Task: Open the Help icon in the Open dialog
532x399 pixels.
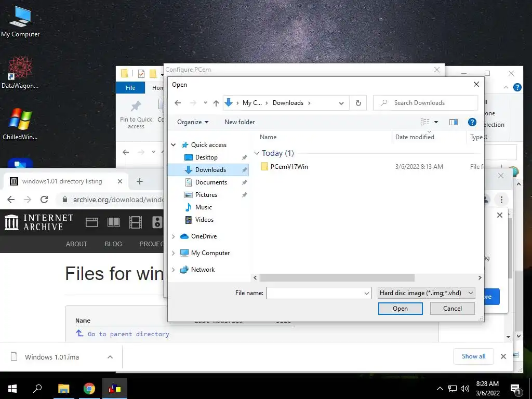Action: (472, 122)
